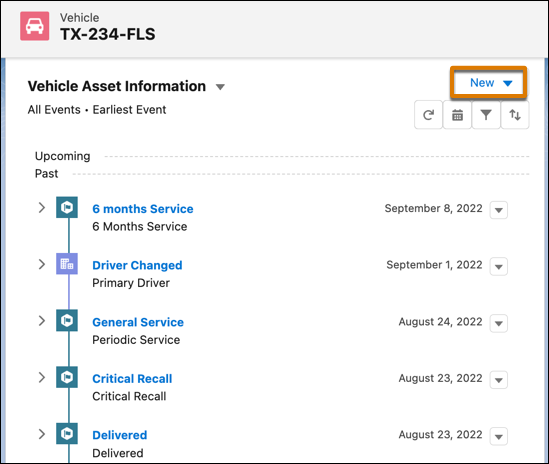The image size is (549, 464).
Task: Click the Critical Recall milestone icon
Action: click(x=67, y=377)
